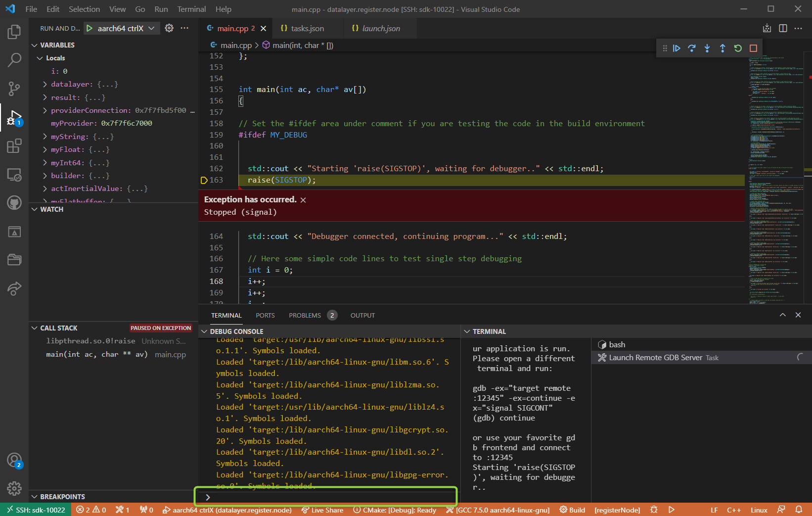The height and width of the screenshot is (516, 812).
Task: Expand the datalayer variable in Locals
Action: pos(44,84)
